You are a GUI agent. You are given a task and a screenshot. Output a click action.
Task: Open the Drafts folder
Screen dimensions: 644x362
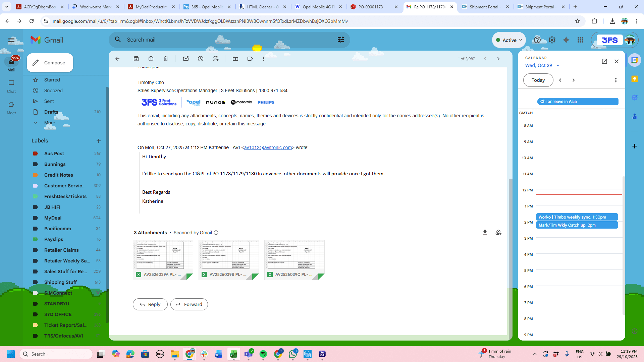51,112
